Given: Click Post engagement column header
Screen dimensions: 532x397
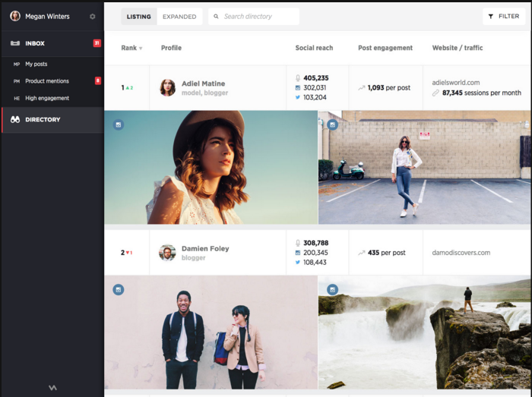Looking at the screenshot, I should click(385, 48).
